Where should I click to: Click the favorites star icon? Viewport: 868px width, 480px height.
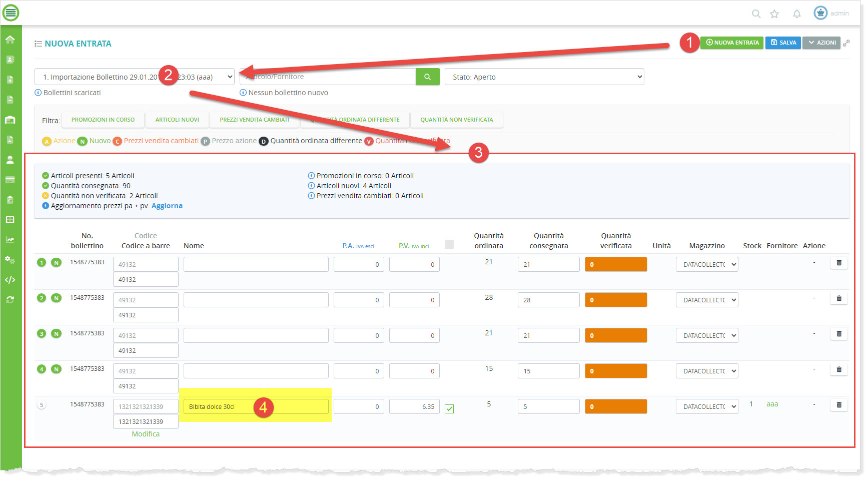(774, 14)
